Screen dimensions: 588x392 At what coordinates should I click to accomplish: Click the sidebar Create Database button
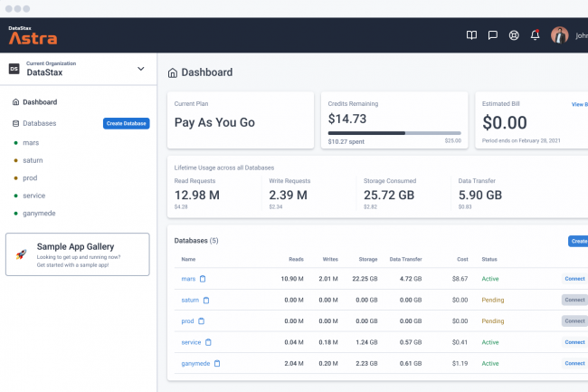coord(126,123)
